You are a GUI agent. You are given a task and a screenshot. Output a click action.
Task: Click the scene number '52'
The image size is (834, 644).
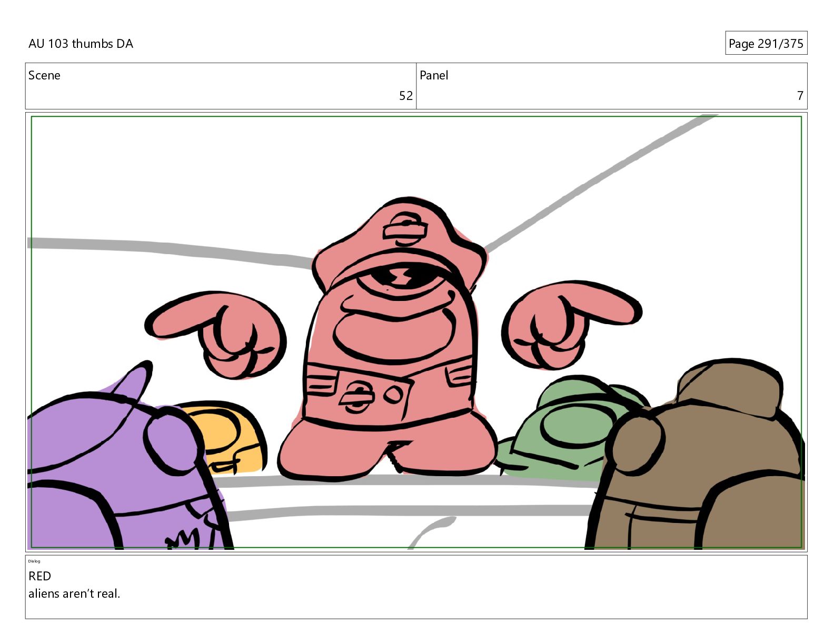pyautogui.click(x=406, y=96)
